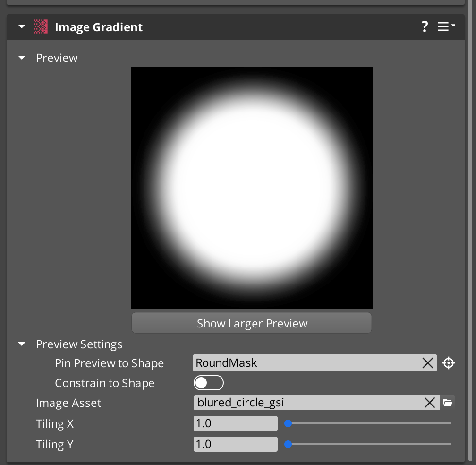Click the Image Gradient title text
This screenshot has width=476, height=465.
coord(99,27)
